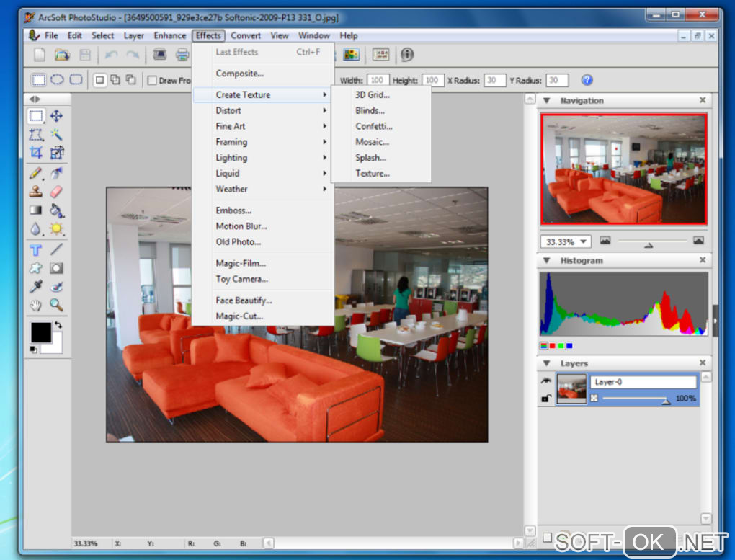Select the Magic Wand tool
This screenshot has height=560, width=735.
[x=56, y=135]
